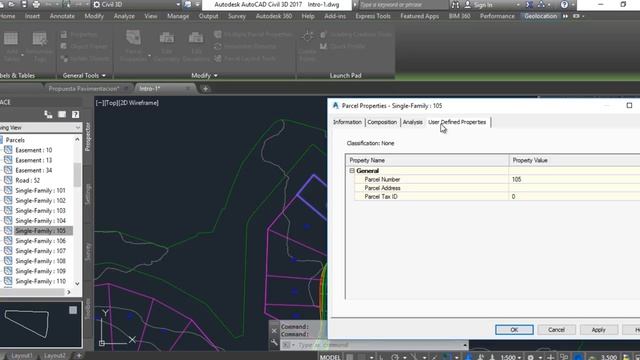This screenshot has height=360, width=640.
Task: Click the plus annotation monitor status icon
Action: click(x=551, y=357)
